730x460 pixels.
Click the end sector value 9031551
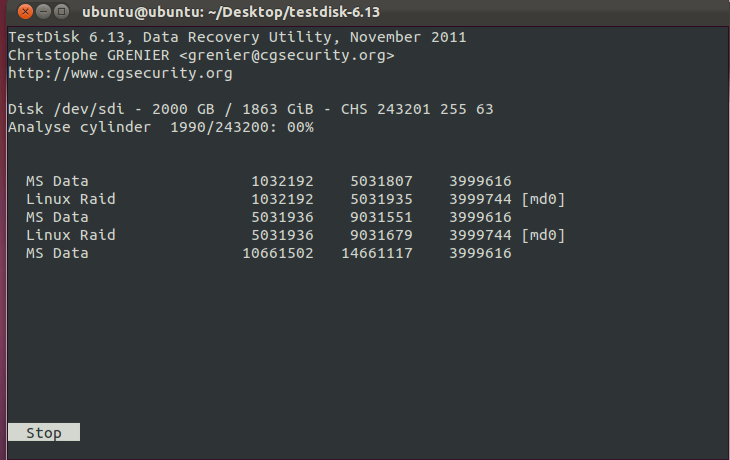point(382,218)
